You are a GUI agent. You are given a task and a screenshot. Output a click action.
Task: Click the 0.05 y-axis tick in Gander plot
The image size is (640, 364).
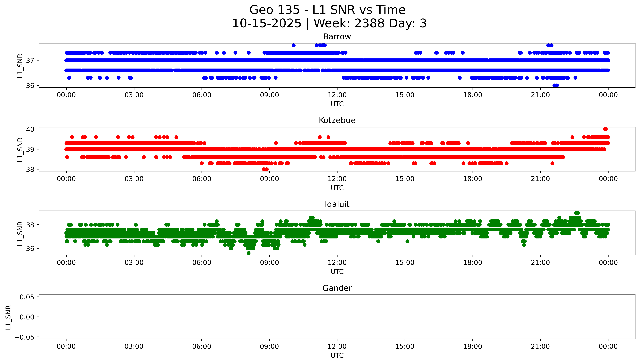(x=27, y=297)
